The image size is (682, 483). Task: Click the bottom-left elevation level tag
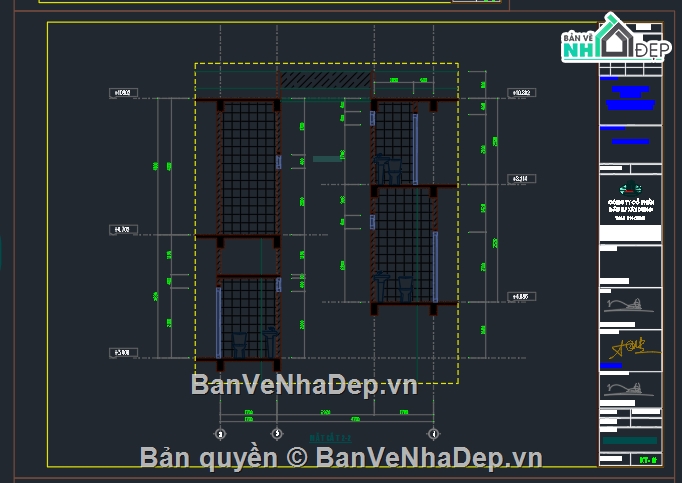pos(124,352)
